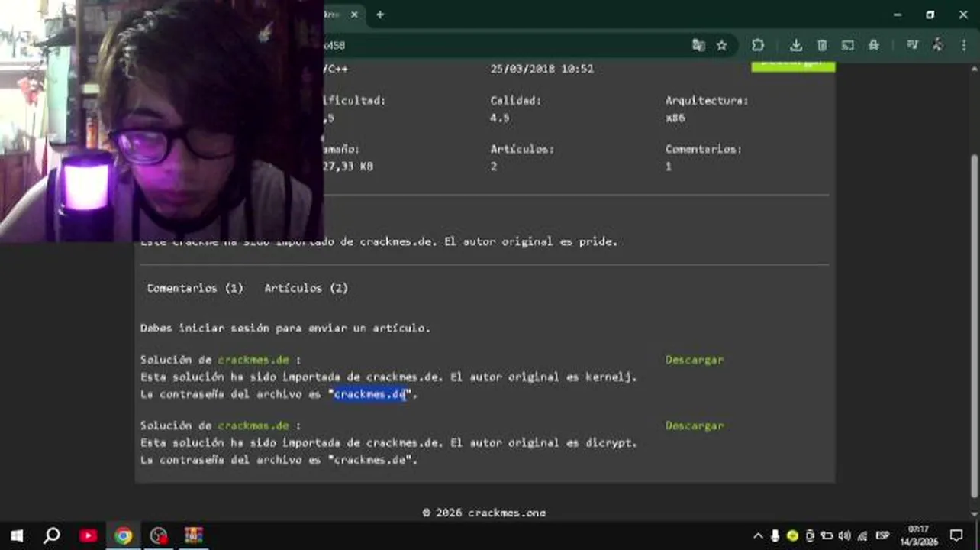Click the Artículos count value 2
This screenshot has height=550, width=980.
pyautogui.click(x=494, y=166)
